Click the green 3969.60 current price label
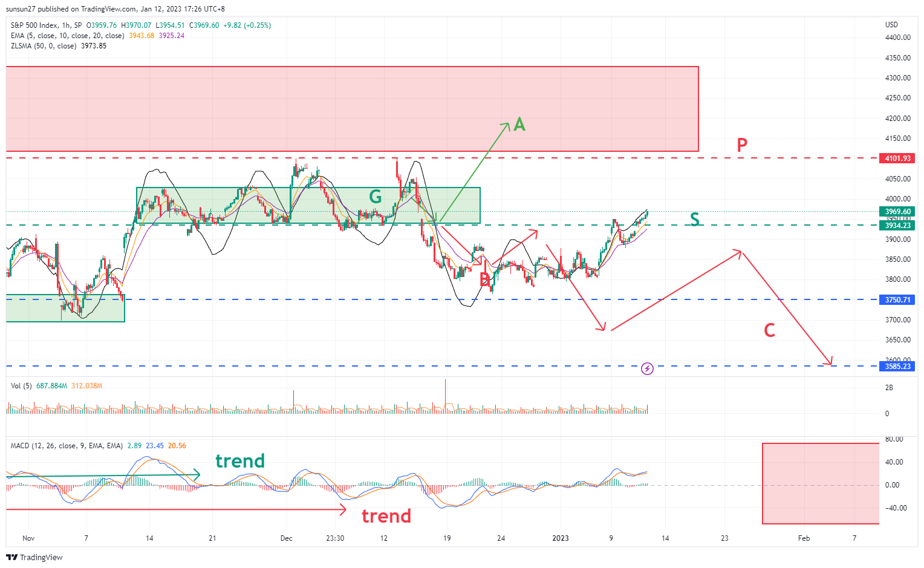Viewport: 924px width, 568px height. (x=897, y=212)
